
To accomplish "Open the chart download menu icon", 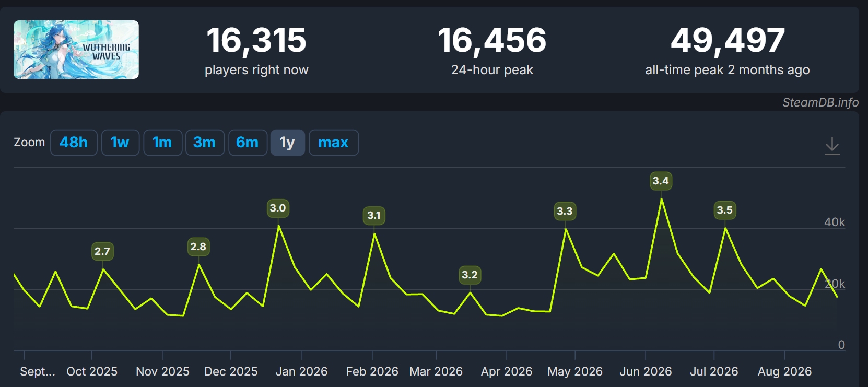I will (x=832, y=146).
